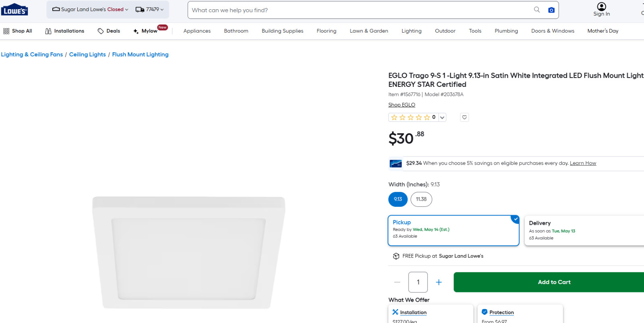
Task: Click the Lowe's logo
Action: (x=14, y=9)
